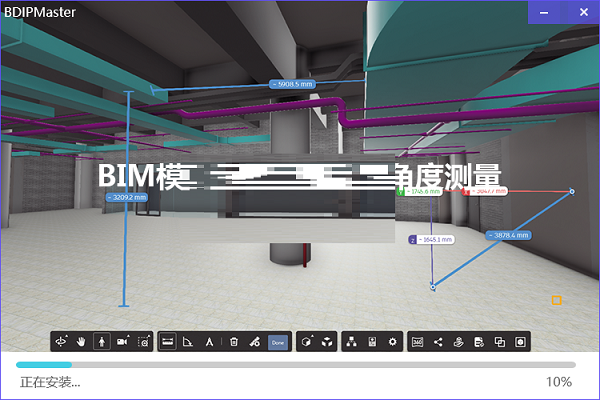
Task: Toggle full screen view icon
Action: click(x=520, y=342)
